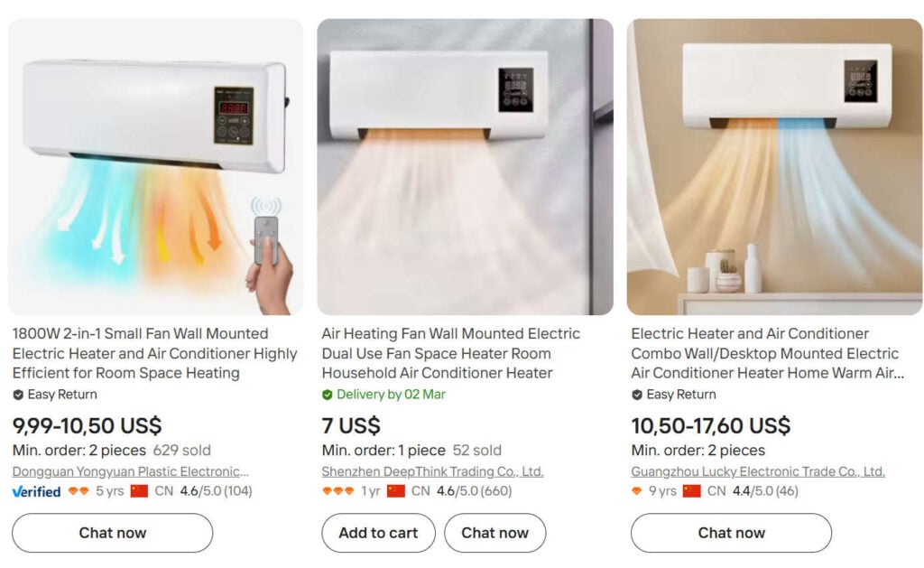924x568 pixels.
Task: Open the heater combo image with curtain
Action: (774, 167)
